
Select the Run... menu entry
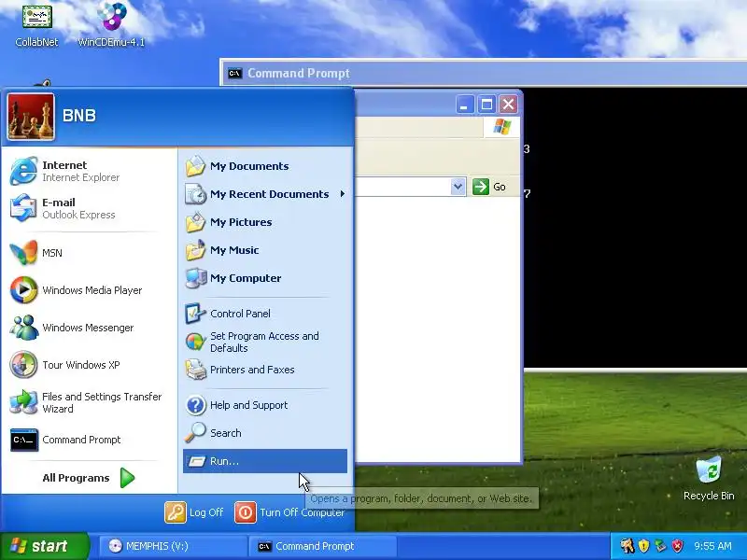(265, 461)
